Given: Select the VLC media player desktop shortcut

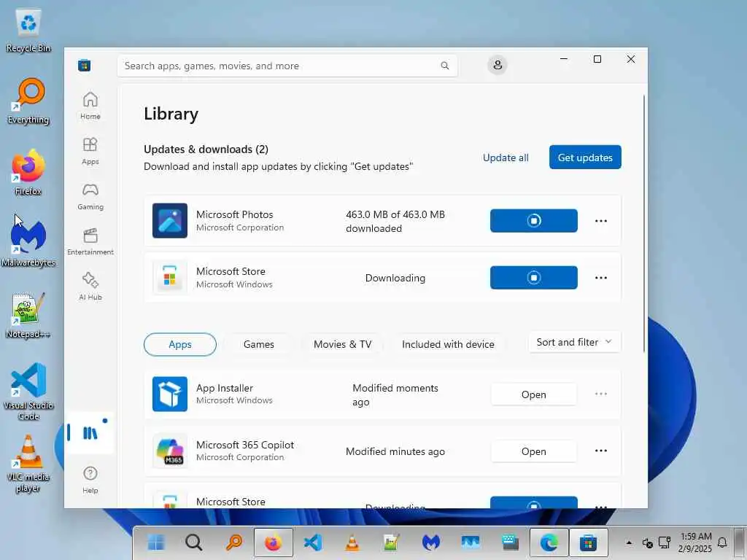Looking at the screenshot, I should (x=28, y=463).
